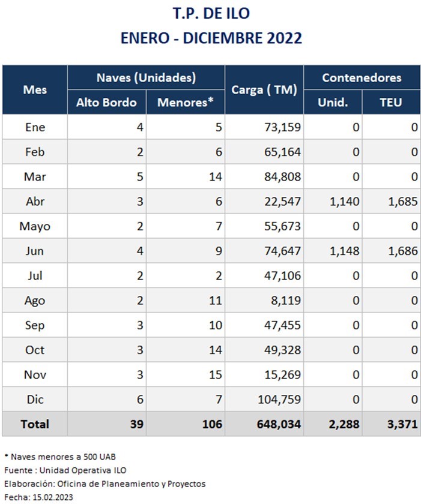
Task: Click the Mes column header
Action: 35,89
